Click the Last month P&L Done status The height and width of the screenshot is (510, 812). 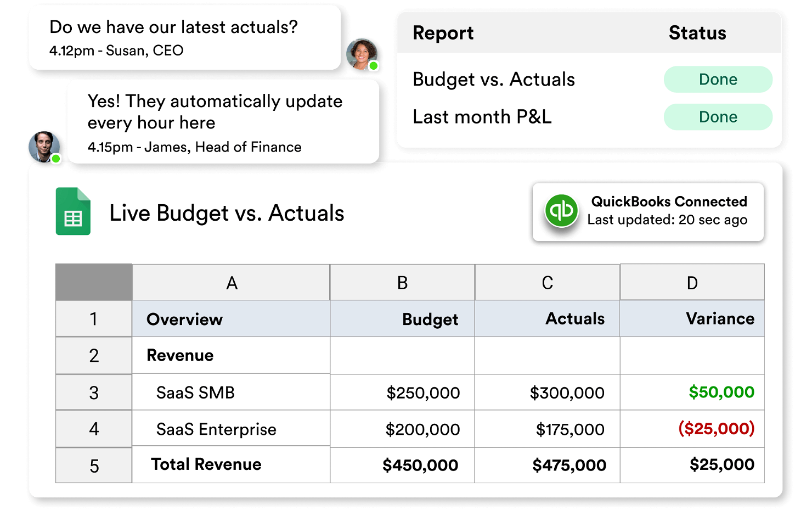(x=718, y=117)
